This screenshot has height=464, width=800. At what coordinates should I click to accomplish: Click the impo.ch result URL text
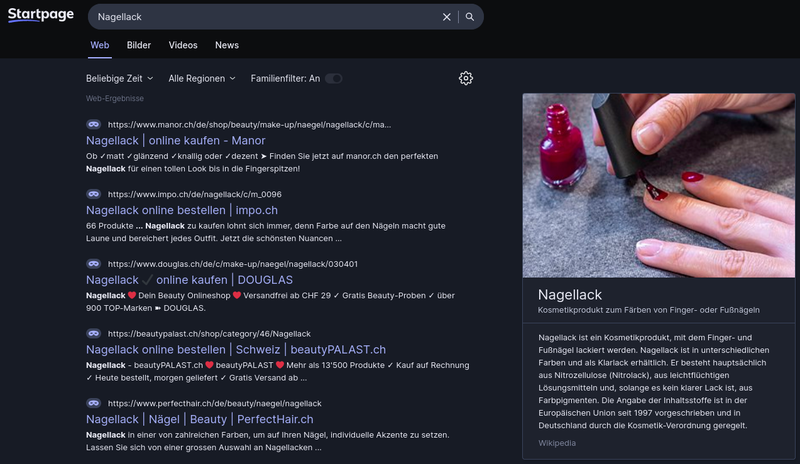point(194,194)
